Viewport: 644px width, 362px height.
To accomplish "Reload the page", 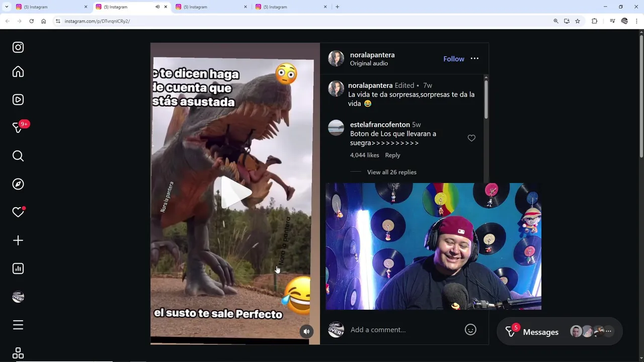I will pos(31,21).
